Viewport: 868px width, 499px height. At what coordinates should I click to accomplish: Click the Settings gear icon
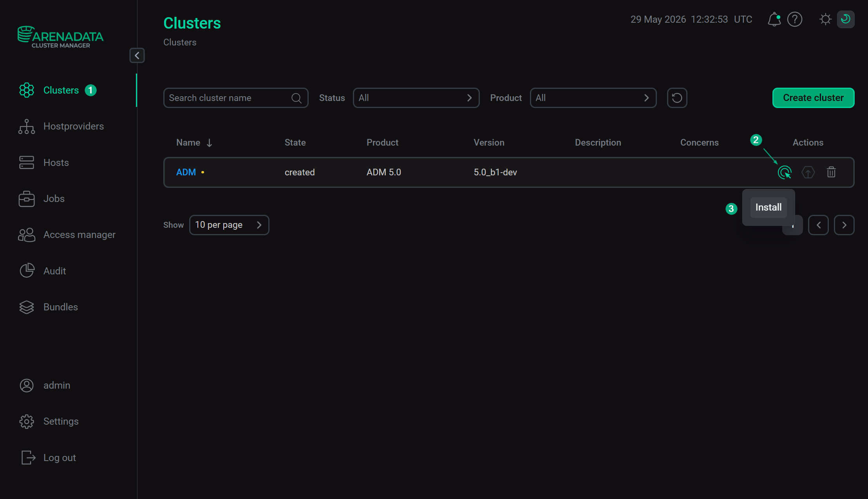[27, 422]
